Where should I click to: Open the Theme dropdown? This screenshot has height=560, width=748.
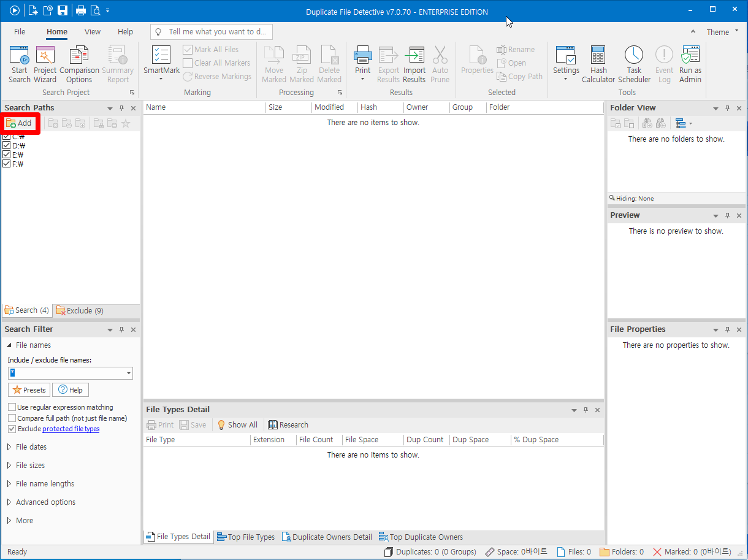click(722, 32)
